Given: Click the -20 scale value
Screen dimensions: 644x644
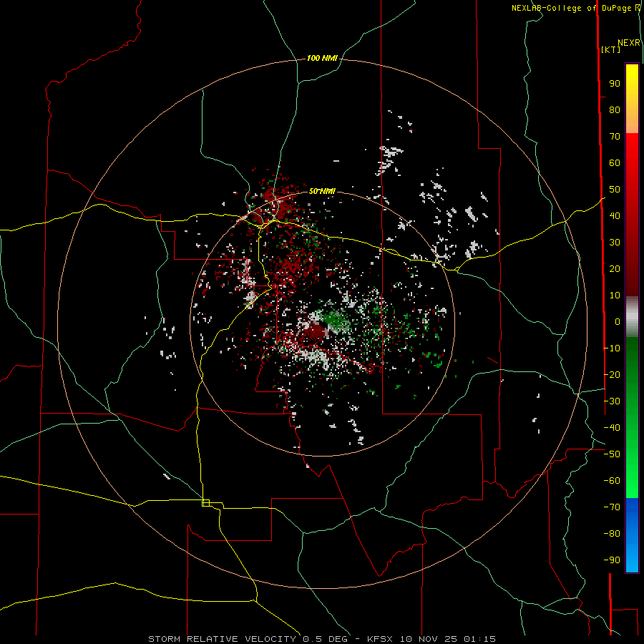Looking at the screenshot, I should tap(612, 374).
